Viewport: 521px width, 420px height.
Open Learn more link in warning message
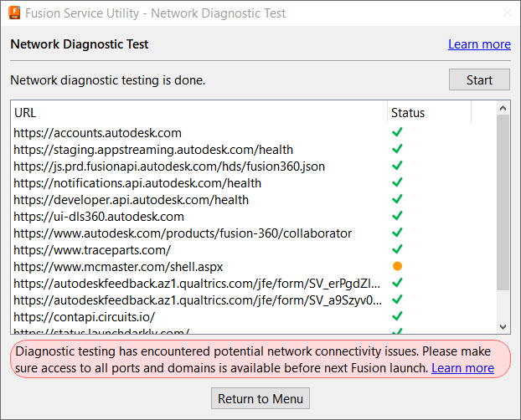click(x=462, y=368)
